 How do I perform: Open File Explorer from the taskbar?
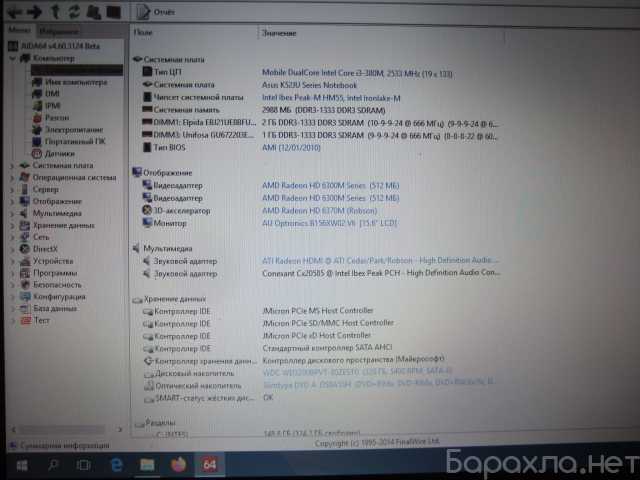[x=147, y=465]
